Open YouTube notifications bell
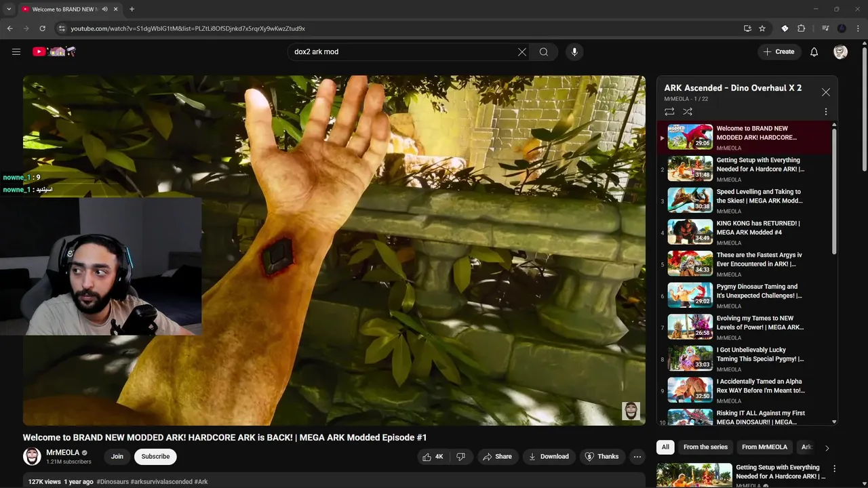This screenshot has width=868, height=488. [814, 52]
